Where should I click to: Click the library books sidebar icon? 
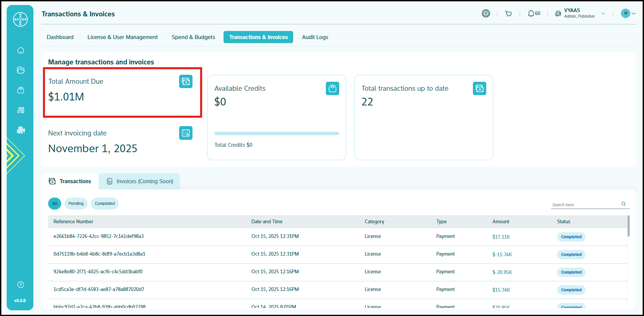(x=21, y=110)
